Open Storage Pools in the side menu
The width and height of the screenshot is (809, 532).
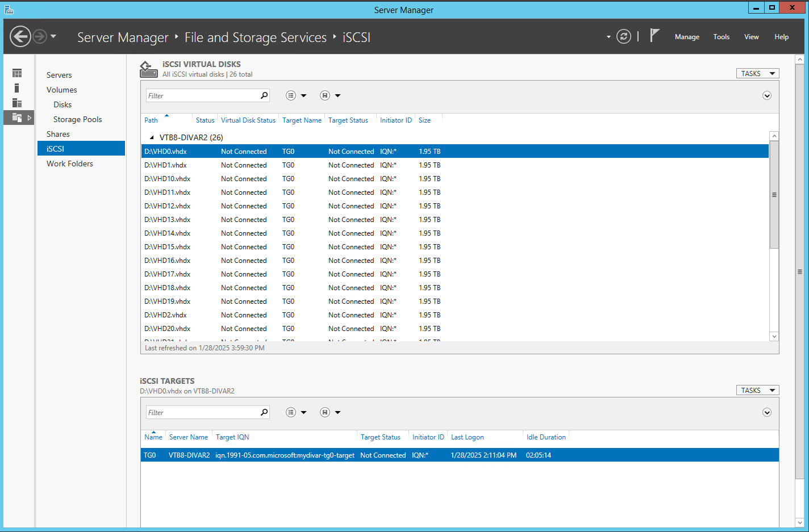tap(78, 119)
